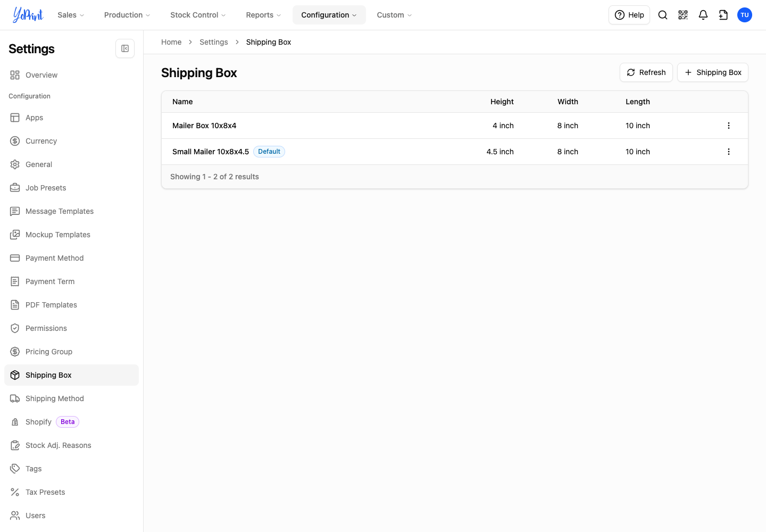Select Small Mailer 10x8x4.5 row name
Viewport: 766px width, 532px height.
pos(211,152)
